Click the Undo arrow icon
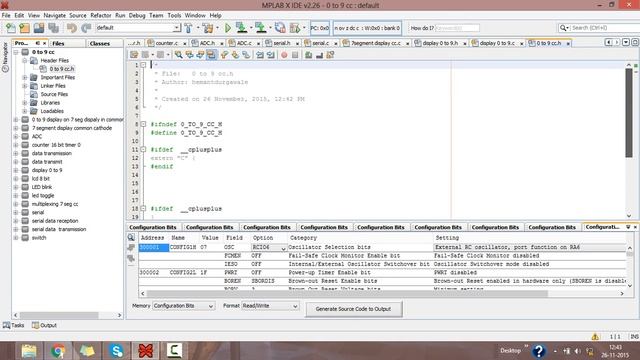This screenshot has height=360, width=640. tap(72, 28)
